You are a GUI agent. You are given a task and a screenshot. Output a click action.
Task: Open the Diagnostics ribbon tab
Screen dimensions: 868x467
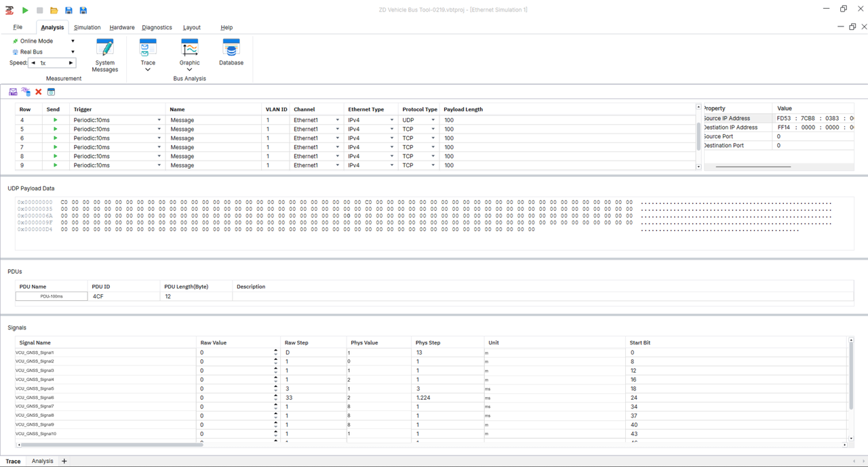pyautogui.click(x=157, y=28)
